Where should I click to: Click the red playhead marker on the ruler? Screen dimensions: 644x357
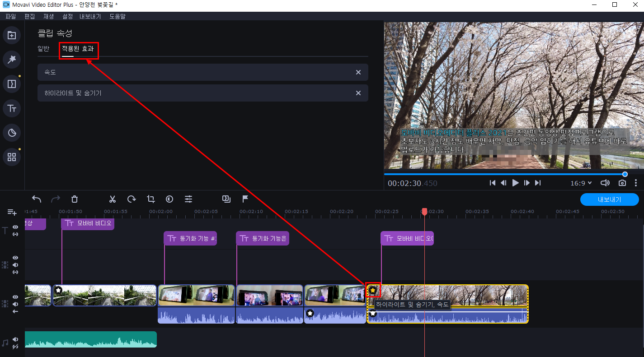[x=424, y=212]
